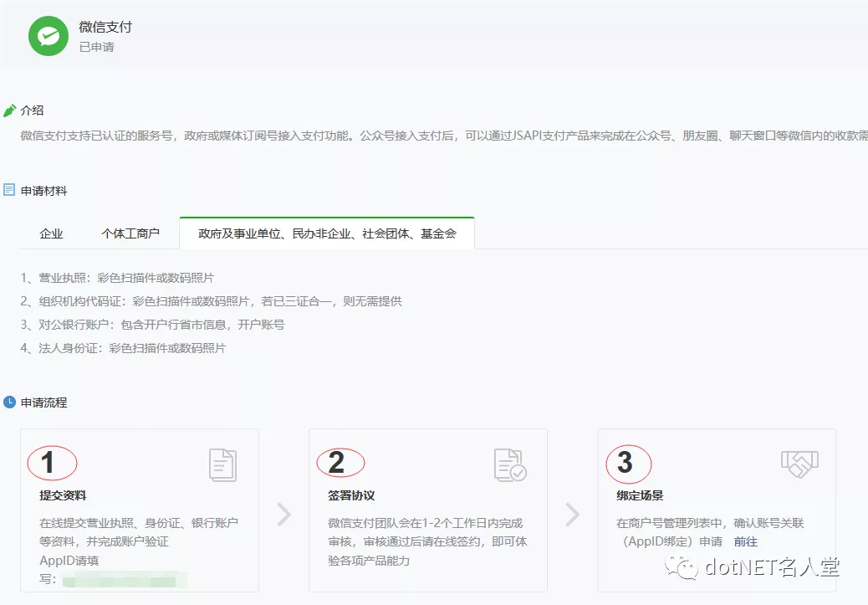Click the 提交资料 step title
Viewport: 868px width, 605px height.
(x=63, y=495)
